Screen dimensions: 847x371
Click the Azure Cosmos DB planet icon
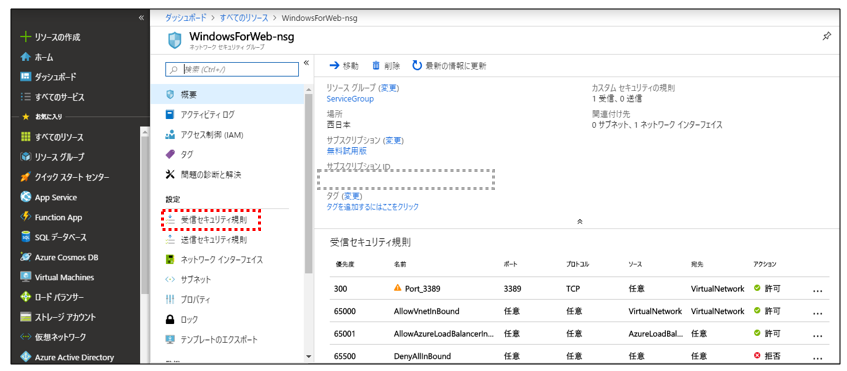click(x=25, y=257)
